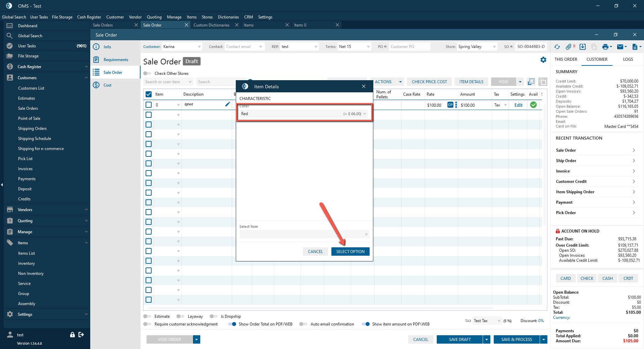Screen dimensions: 644x349
Task: Open the Cash Register menu
Action: pos(89,17)
